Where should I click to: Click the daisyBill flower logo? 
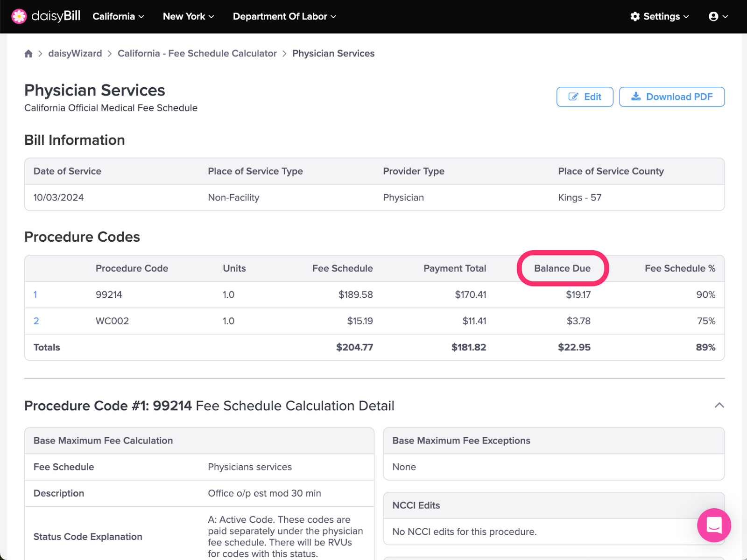click(19, 16)
